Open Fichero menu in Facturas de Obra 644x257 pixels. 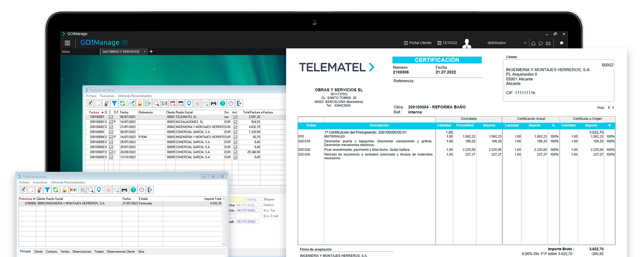click(91, 96)
